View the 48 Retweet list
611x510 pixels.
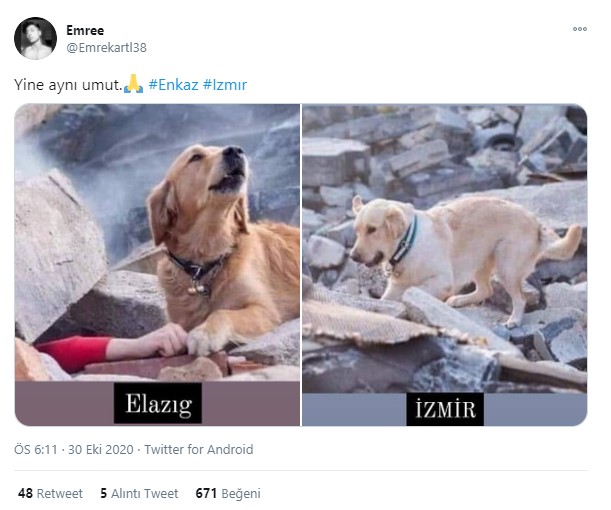[x=50, y=493]
